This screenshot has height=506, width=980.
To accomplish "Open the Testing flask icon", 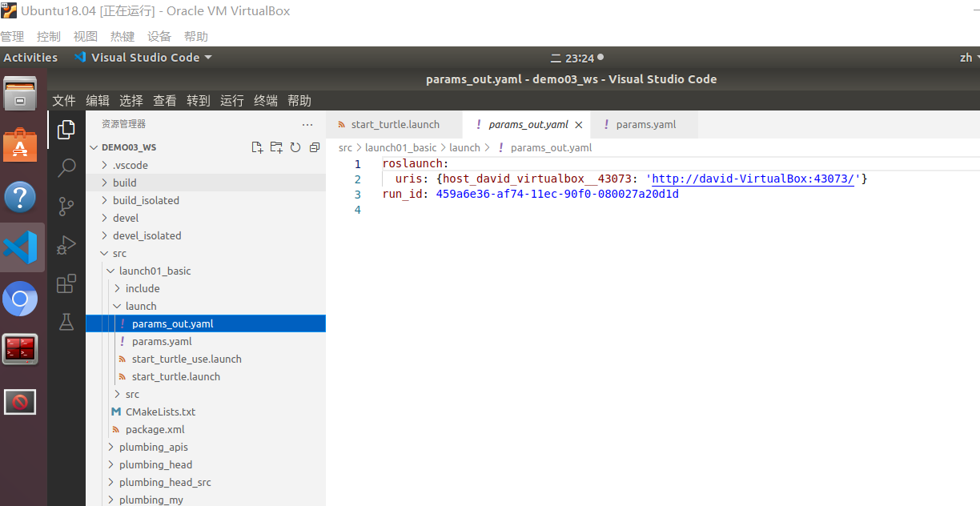I will [66, 322].
